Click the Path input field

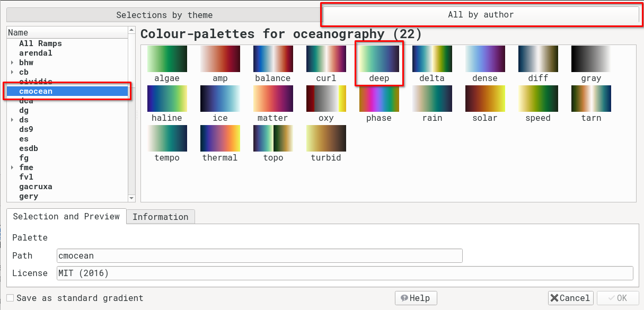[259, 256]
